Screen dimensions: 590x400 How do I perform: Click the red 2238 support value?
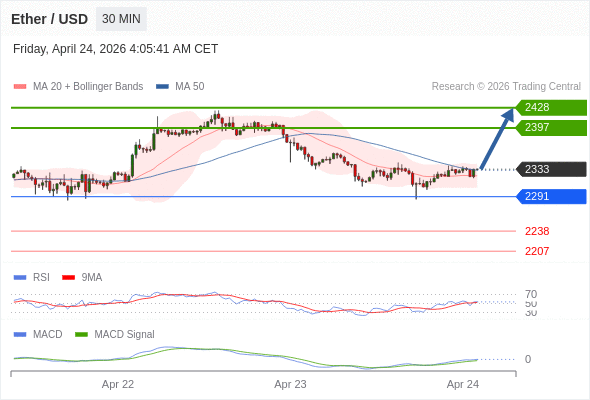pos(537,231)
